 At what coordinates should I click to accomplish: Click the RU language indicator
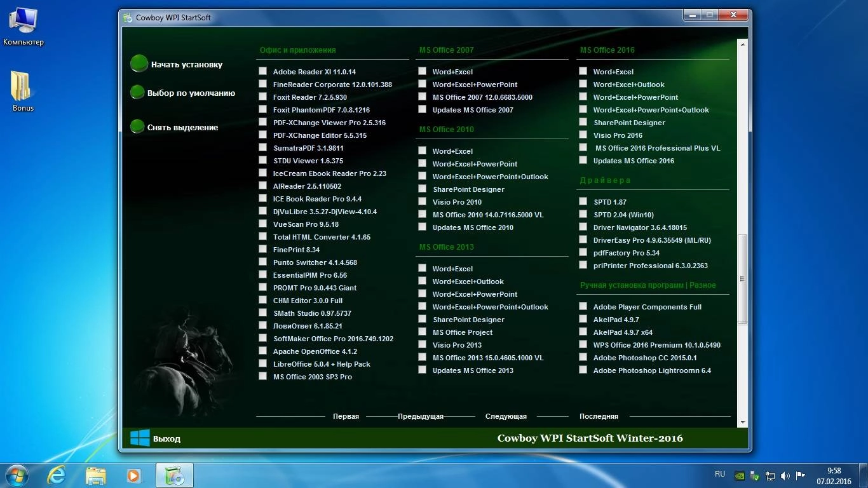[720, 474]
